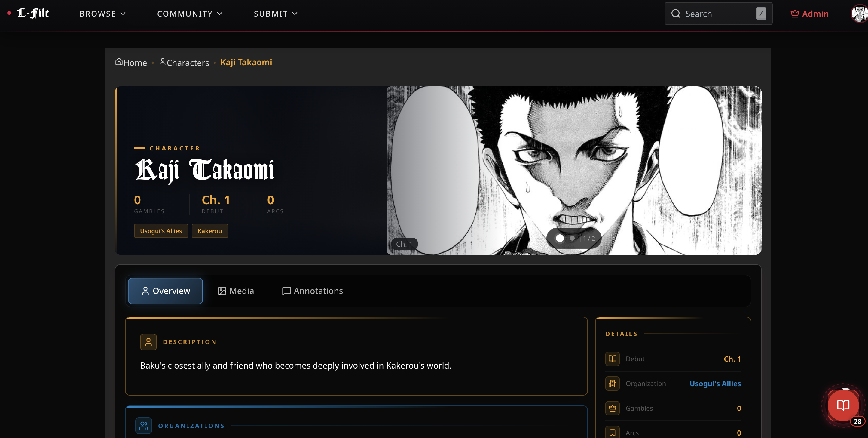
Task: Select the second carousel image dot
Action: [572, 238]
